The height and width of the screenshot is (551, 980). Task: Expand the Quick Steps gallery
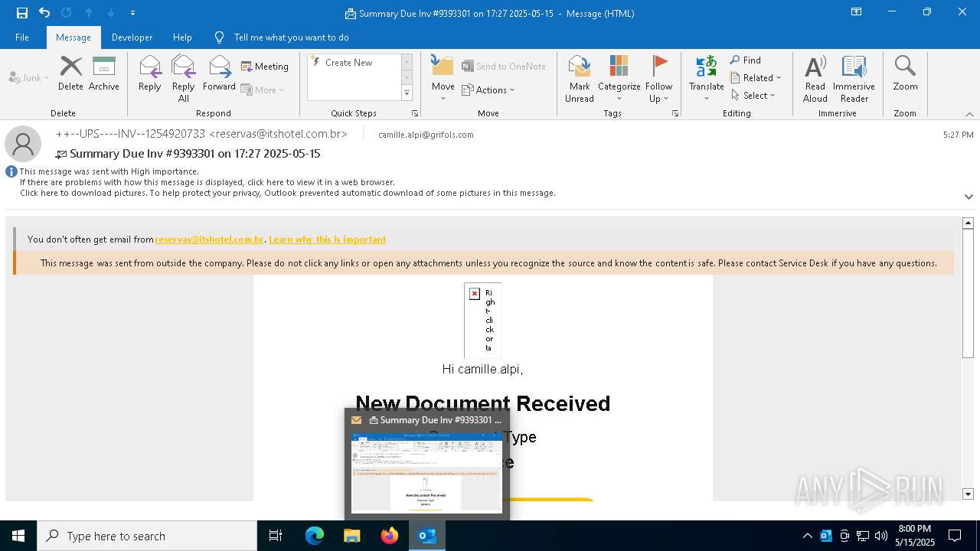[407, 93]
